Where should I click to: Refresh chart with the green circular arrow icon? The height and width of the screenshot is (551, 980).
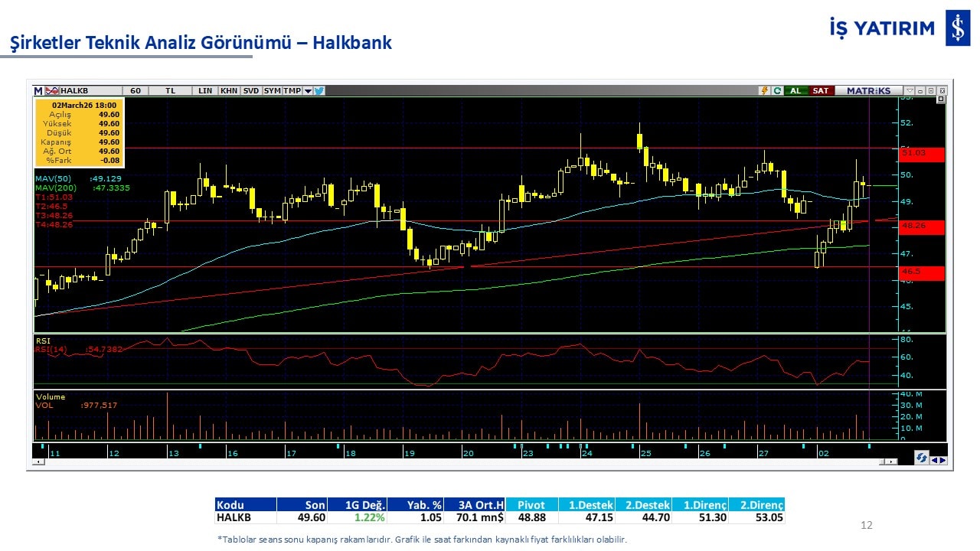tap(777, 90)
